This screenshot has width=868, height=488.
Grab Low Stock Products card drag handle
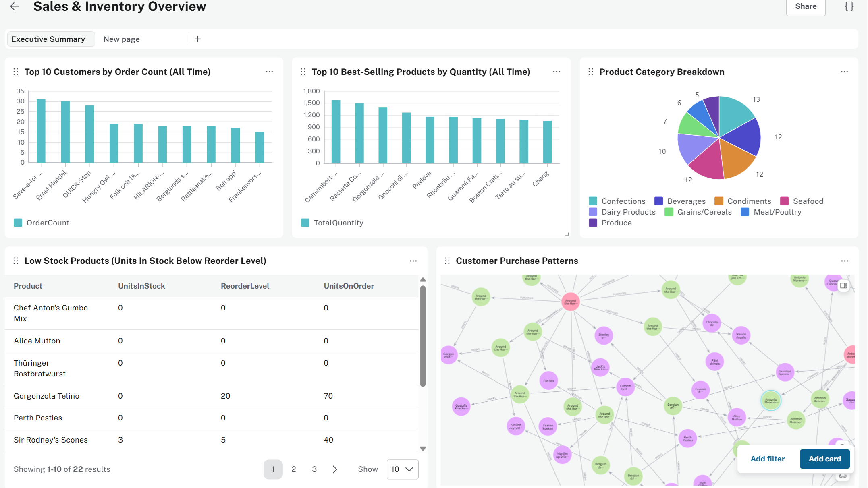[x=16, y=261]
